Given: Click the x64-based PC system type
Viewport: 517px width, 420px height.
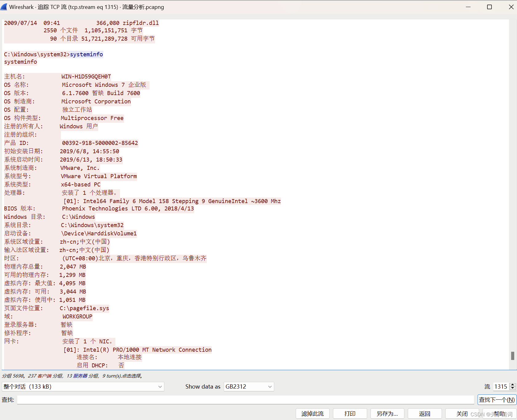Looking at the screenshot, I should coord(81,184).
